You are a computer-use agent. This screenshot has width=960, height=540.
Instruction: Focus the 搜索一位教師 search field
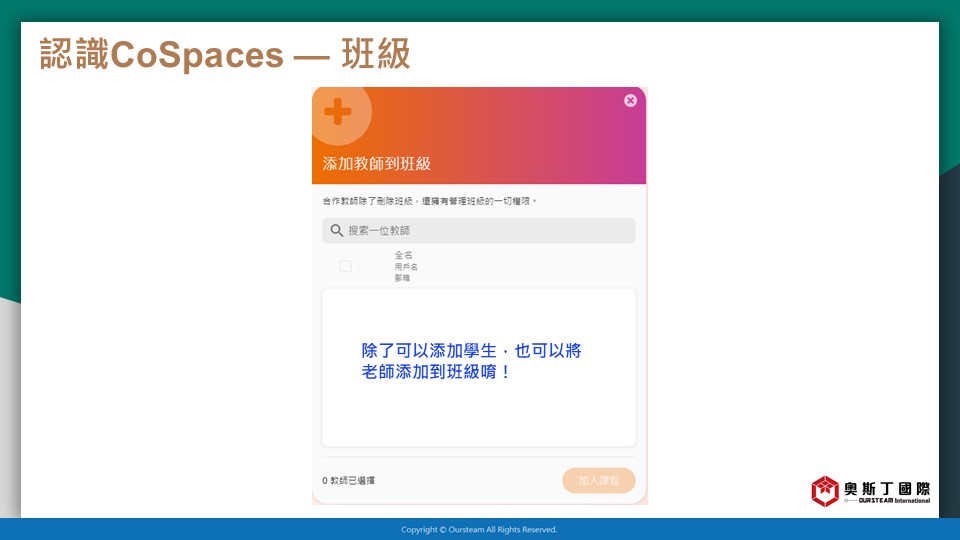(479, 230)
